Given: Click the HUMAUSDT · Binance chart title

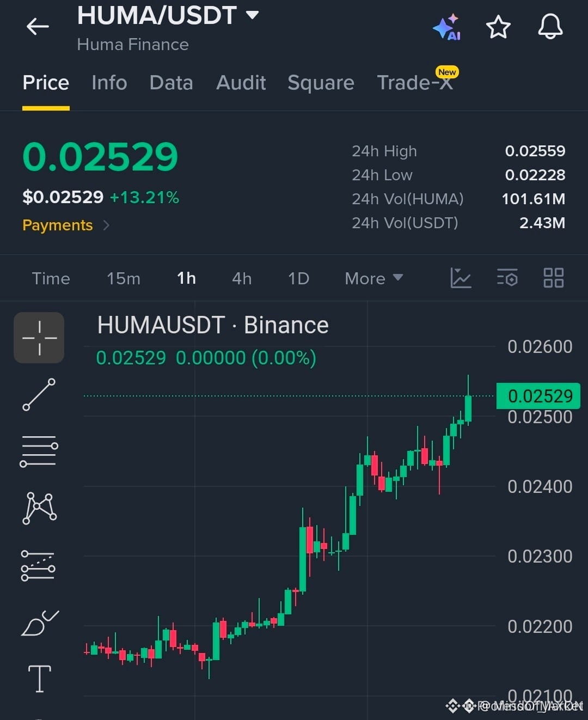Looking at the screenshot, I should (213, 325).
